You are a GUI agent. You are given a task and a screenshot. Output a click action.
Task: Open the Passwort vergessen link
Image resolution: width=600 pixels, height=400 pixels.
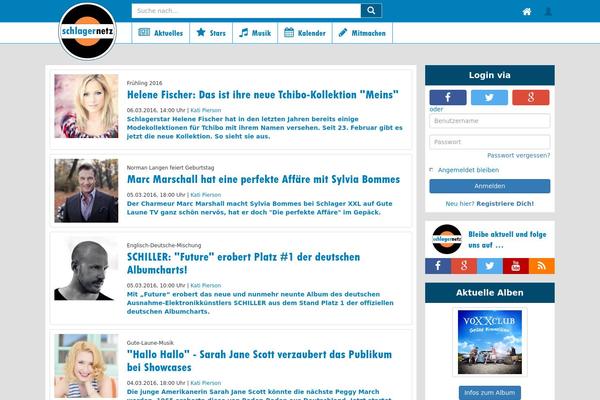518,155
